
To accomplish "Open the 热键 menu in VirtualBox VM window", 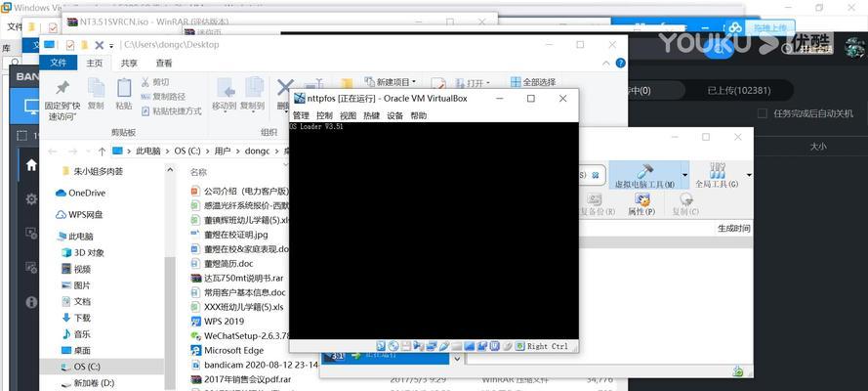I will pos(371,115).
